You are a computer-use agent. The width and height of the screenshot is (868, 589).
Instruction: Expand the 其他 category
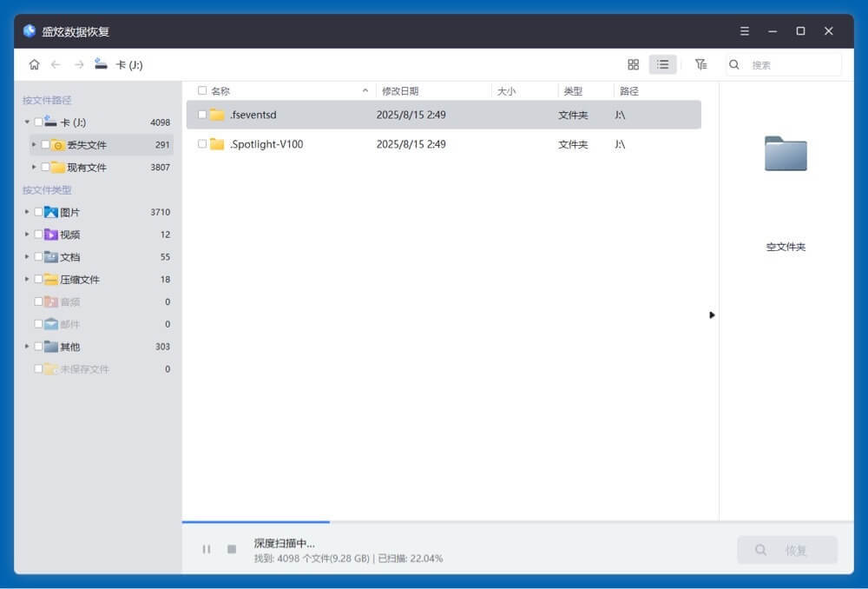pyautogui.click(x=26, y=347)
